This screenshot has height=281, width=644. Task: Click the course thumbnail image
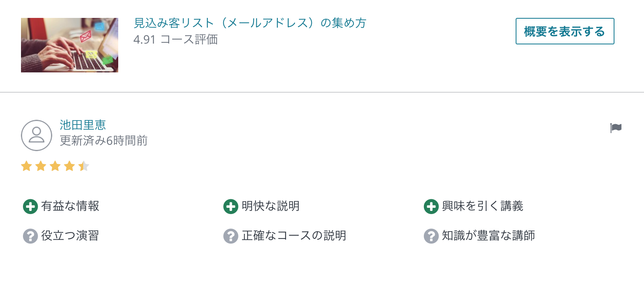click(70, 45)
